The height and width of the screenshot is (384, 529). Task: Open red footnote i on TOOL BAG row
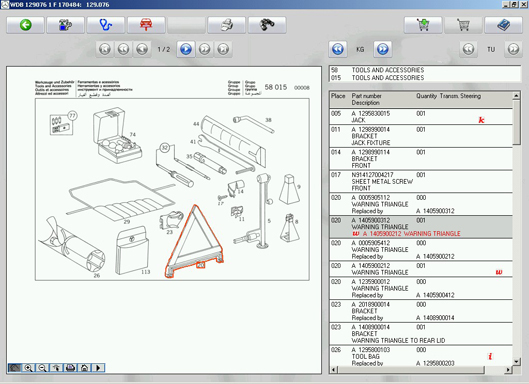pyautogui.click(x=490, y=356)
